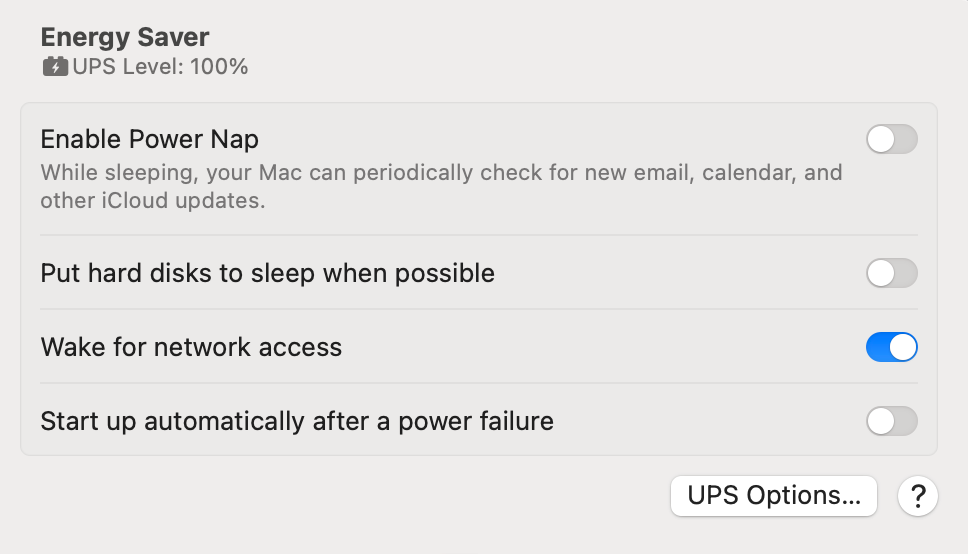Open help with the question mark button
The height and width of the screenshot is (554, 968).
[917, 495]
